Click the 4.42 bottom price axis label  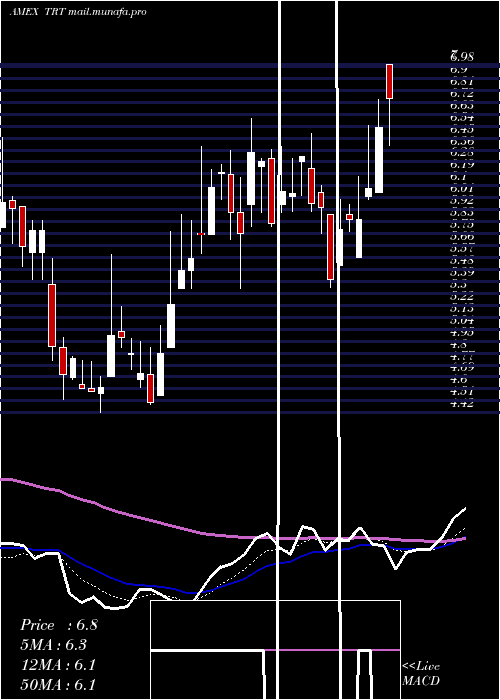[462, 404]
